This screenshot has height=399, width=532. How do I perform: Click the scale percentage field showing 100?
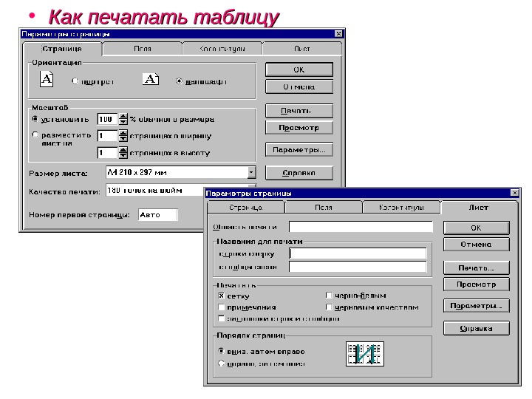[x=108, y=119]
